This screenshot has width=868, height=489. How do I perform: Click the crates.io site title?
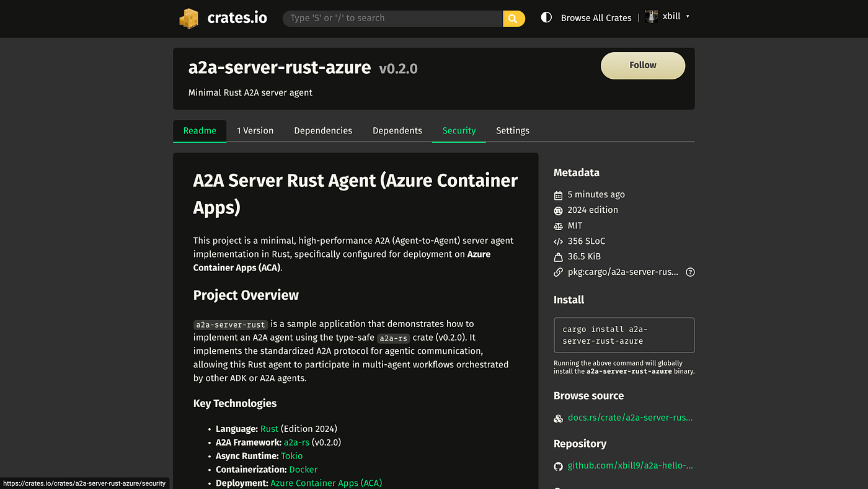point(237,18)
